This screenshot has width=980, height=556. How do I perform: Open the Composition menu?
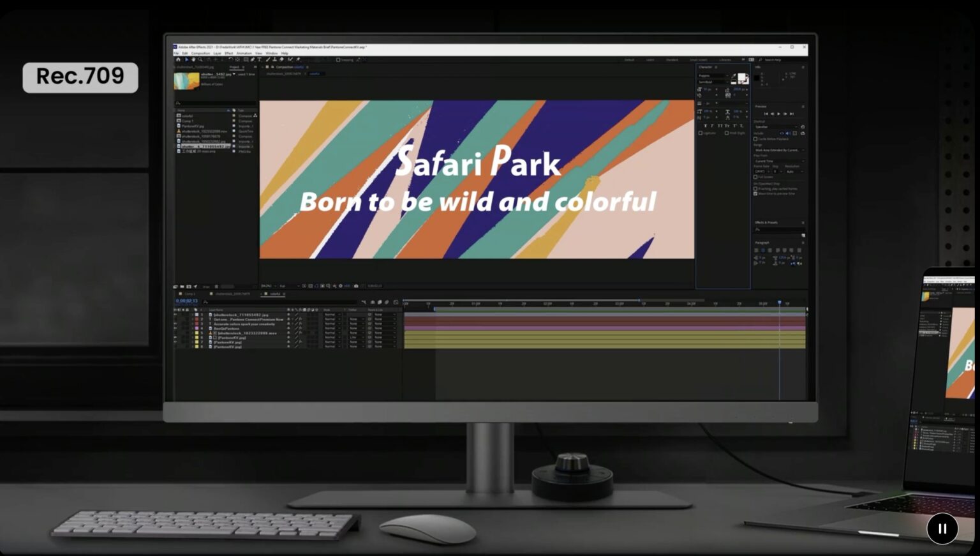[x=200, y=53]
